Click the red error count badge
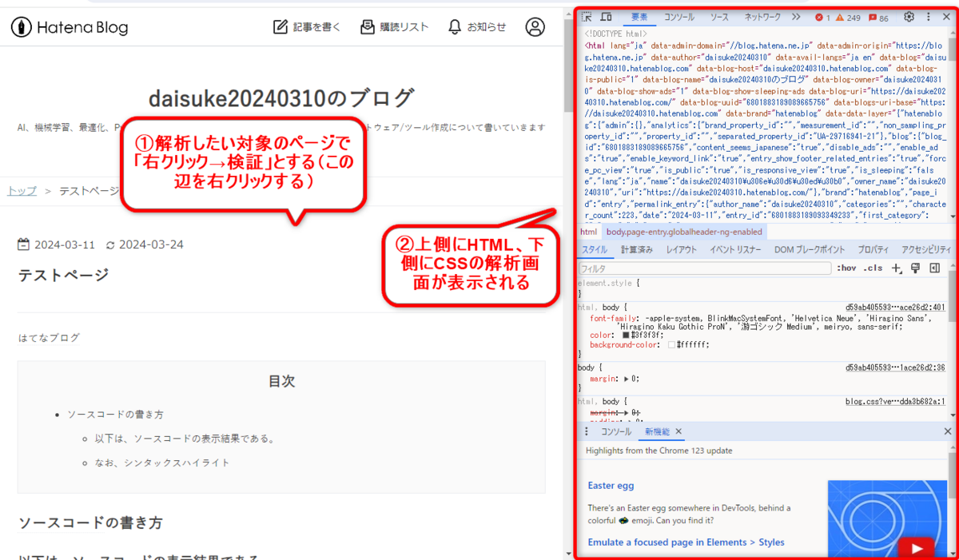Screen dimensions: 959x560 (x=822, y=18)
